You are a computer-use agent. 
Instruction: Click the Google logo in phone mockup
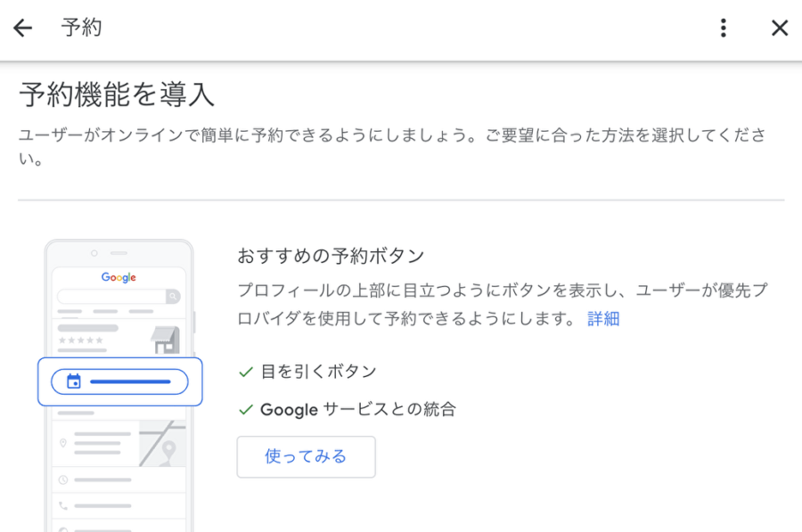(119, 277)
